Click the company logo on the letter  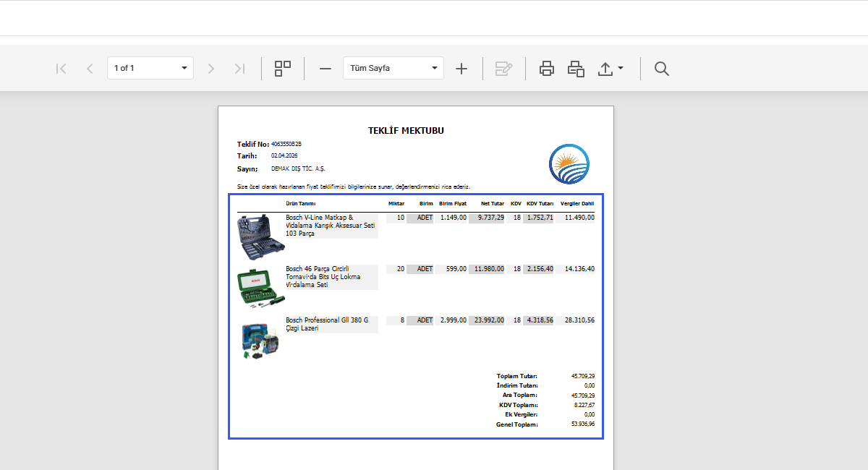coord(569,163)
